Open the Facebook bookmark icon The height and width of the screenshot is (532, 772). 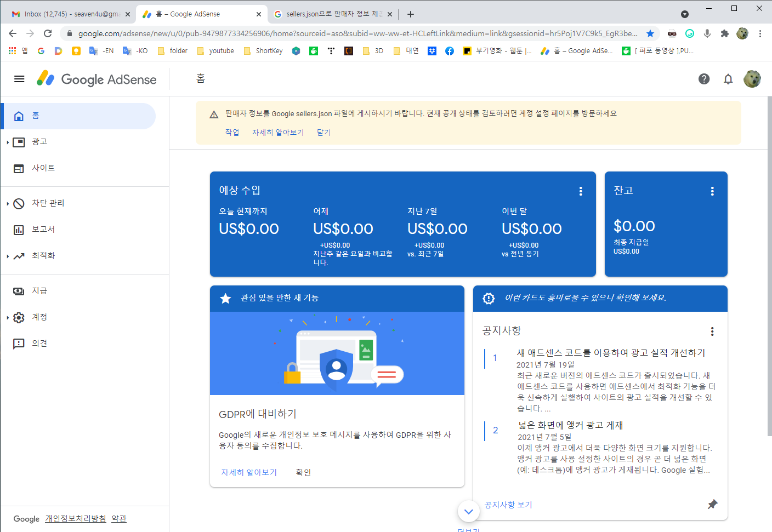point(450,51)
